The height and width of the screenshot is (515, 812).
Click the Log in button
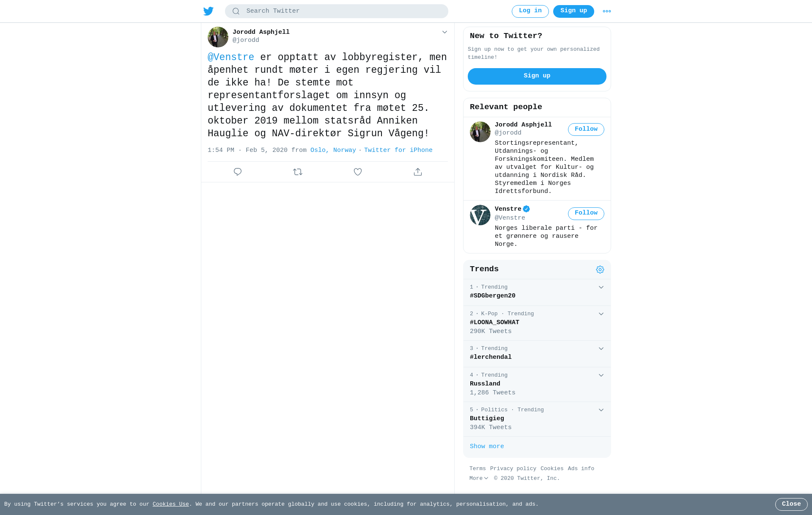530,11
